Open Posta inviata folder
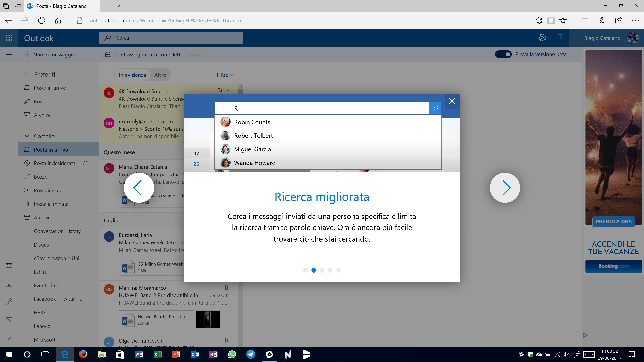Viewport: 644px width, 362px height. 59,190
